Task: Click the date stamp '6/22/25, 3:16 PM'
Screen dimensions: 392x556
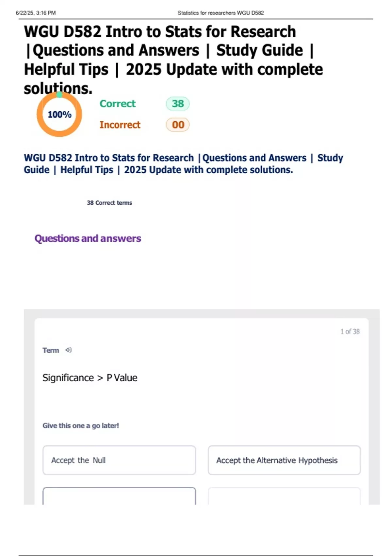Action: pos(36,13)
